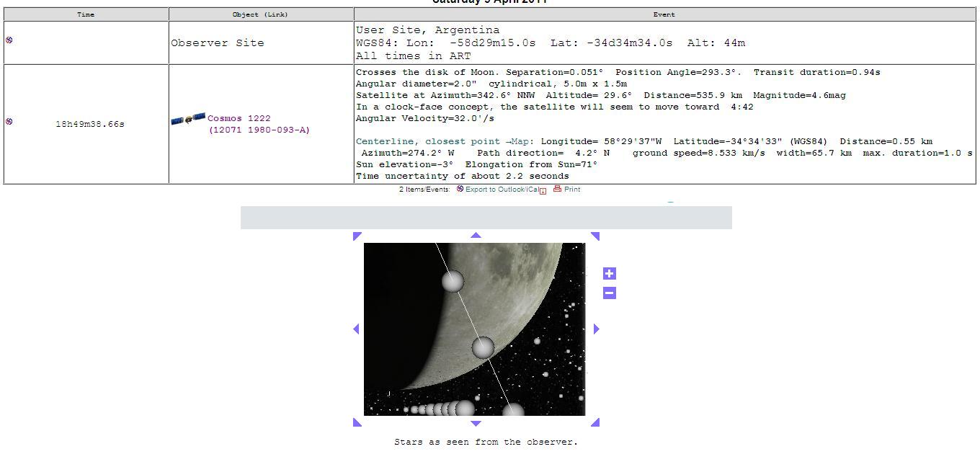980x467 pixels.
Task: Click the icon in Observer Site row
Action: tap(9, 40)
